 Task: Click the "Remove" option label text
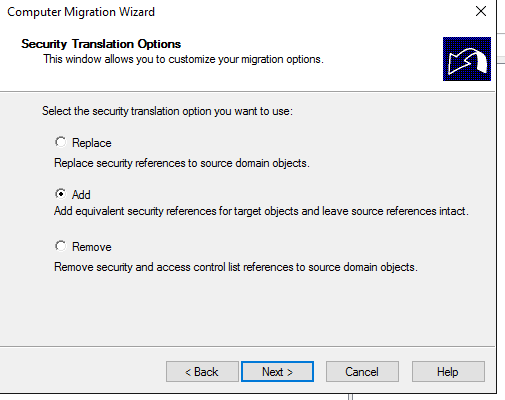tap(92, 247)
